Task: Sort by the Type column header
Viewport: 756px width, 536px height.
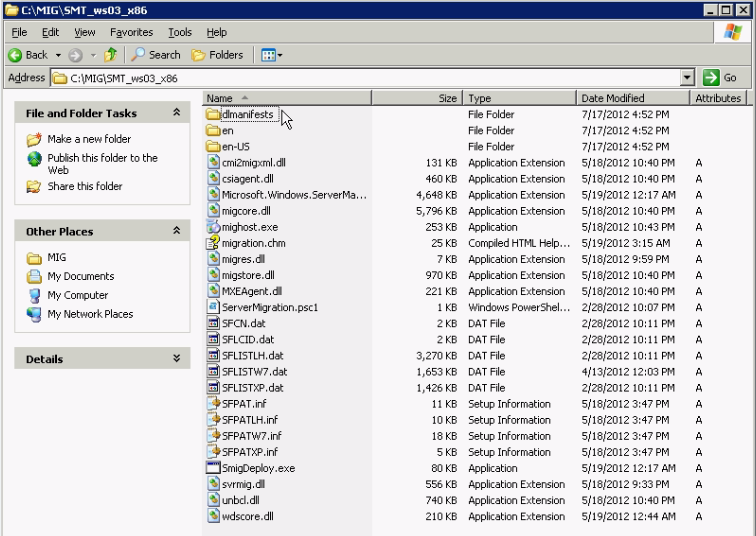Action: (520, 98)
